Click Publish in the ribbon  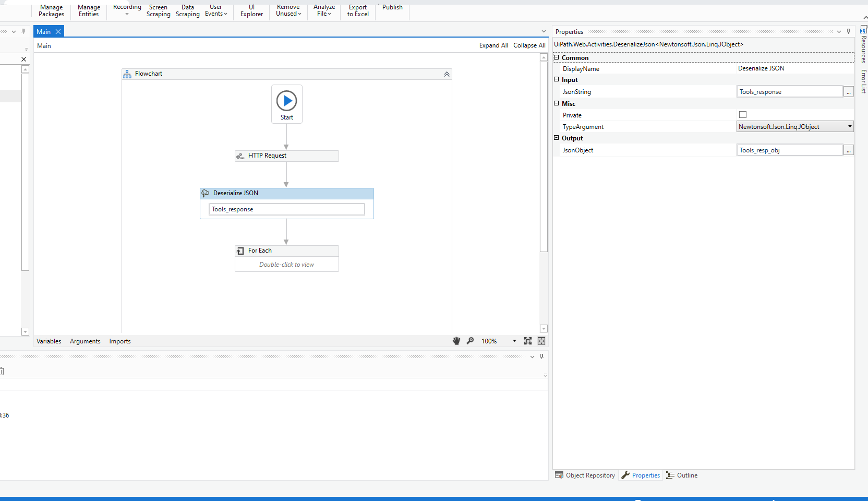[x=392, y=7]
